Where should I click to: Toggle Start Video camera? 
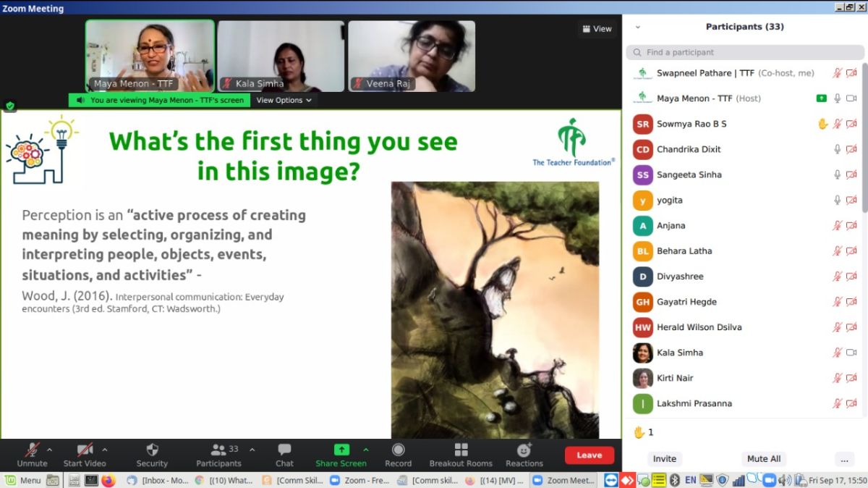(x=85, y=450)
